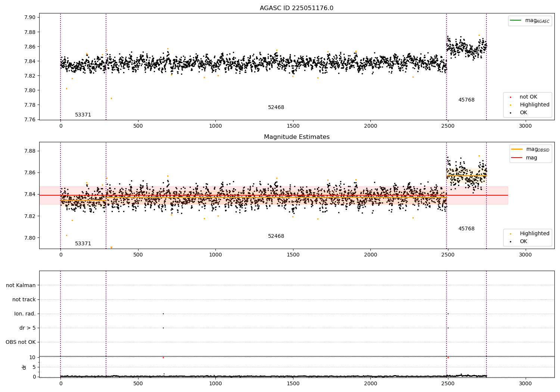This screenshot has height=392, width=560.
Task: Click the lowest orange outlier point in top plot
Action: [x=111, y=99]
